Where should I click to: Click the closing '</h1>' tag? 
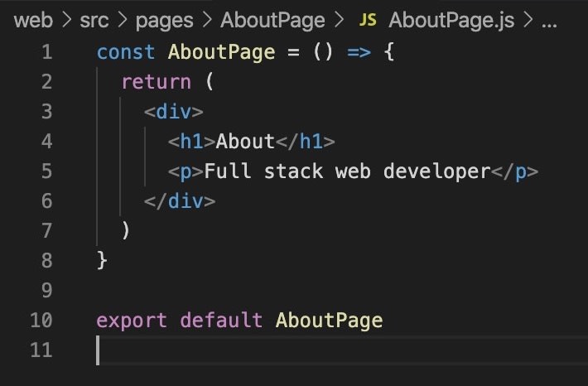coord(306,142)
